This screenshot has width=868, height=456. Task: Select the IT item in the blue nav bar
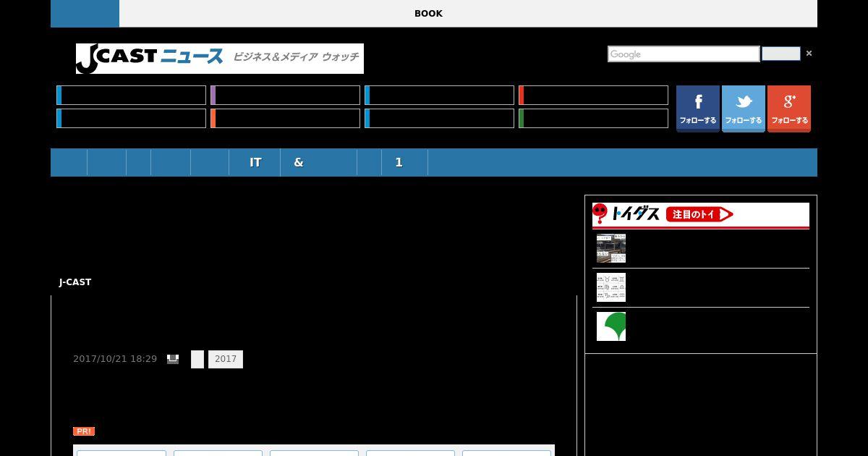[x=255, y=163]
